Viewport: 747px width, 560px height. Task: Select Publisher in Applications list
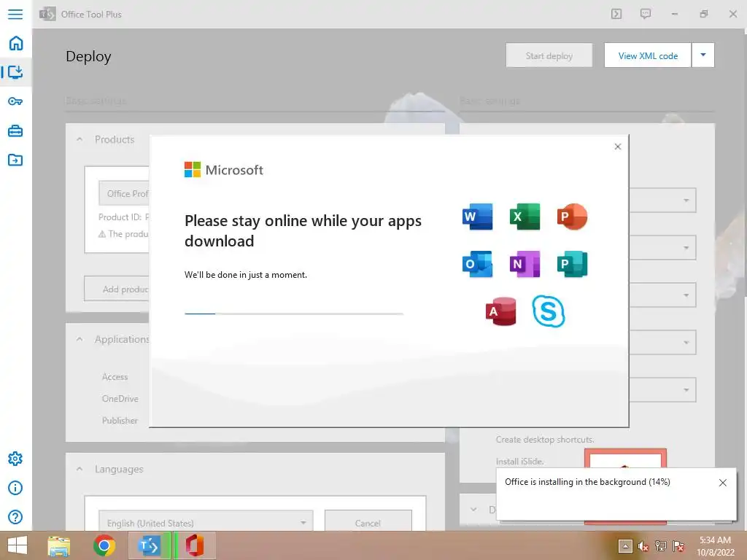point(120,421)
